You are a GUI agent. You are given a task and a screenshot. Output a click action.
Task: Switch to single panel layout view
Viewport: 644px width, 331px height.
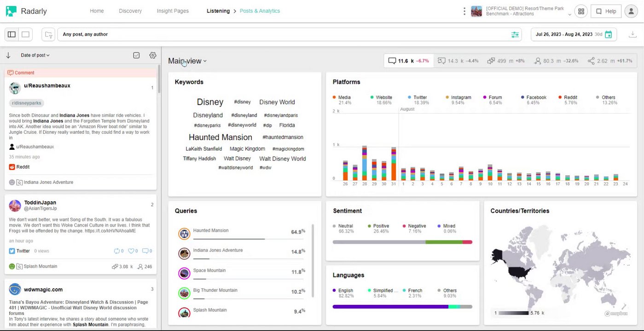(26, 34)
